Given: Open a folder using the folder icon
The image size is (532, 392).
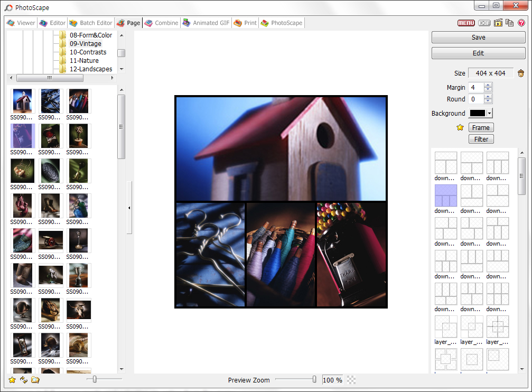Looking at the screenshot, I should 35,379.
